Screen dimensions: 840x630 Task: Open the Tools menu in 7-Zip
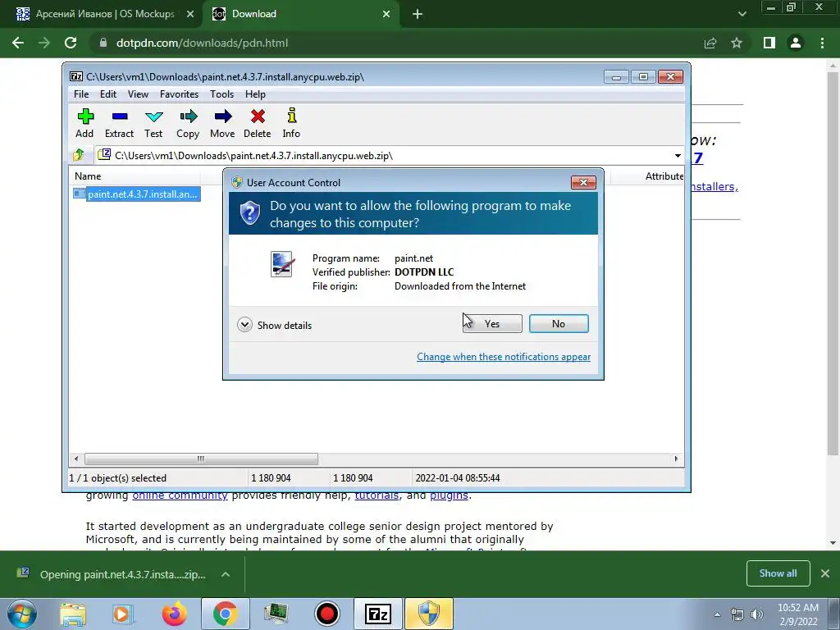coord(221,94)
